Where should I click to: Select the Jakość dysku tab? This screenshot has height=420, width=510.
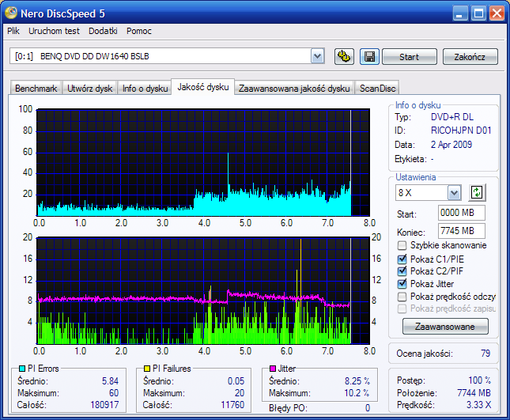pyautogui.click(x=203, y=87)
